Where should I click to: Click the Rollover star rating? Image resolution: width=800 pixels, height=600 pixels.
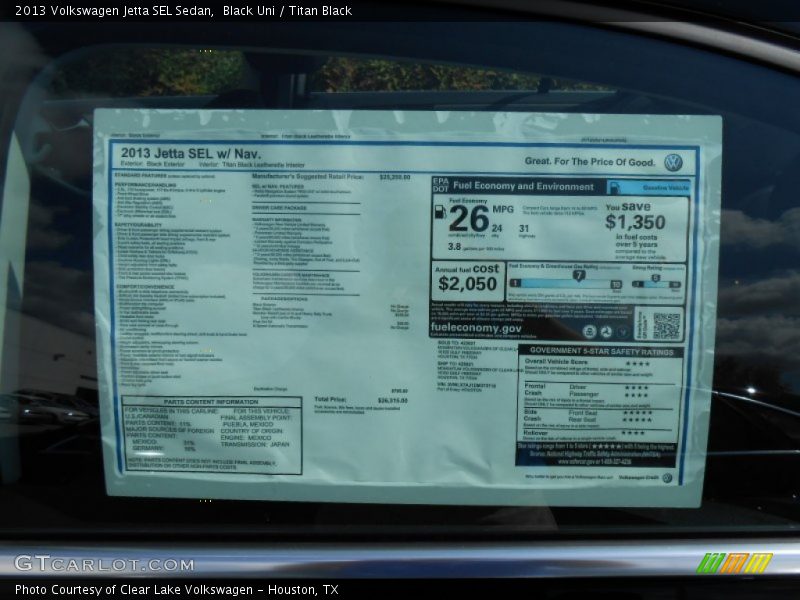click(633, 433)
